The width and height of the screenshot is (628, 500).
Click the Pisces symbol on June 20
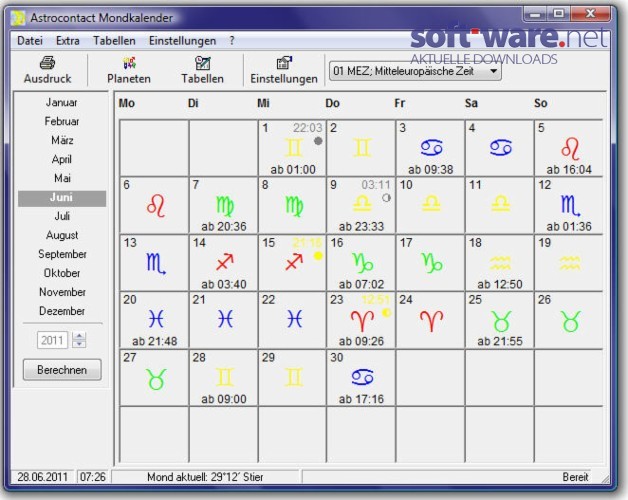pos(156,319)
